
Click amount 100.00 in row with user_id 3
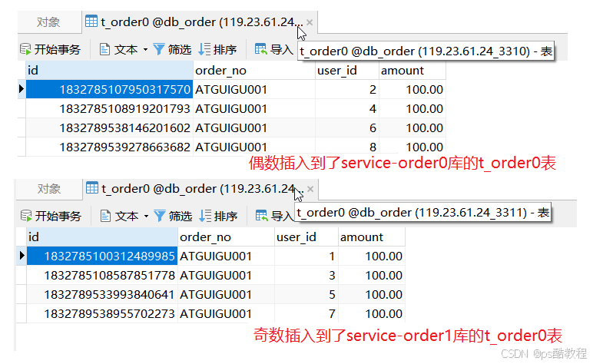tap(371, 276)
